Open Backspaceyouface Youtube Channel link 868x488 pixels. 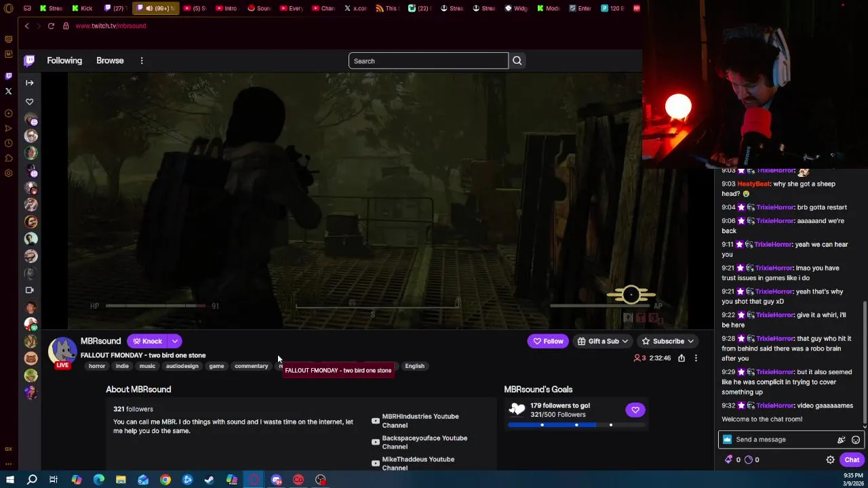coord(419,442)
